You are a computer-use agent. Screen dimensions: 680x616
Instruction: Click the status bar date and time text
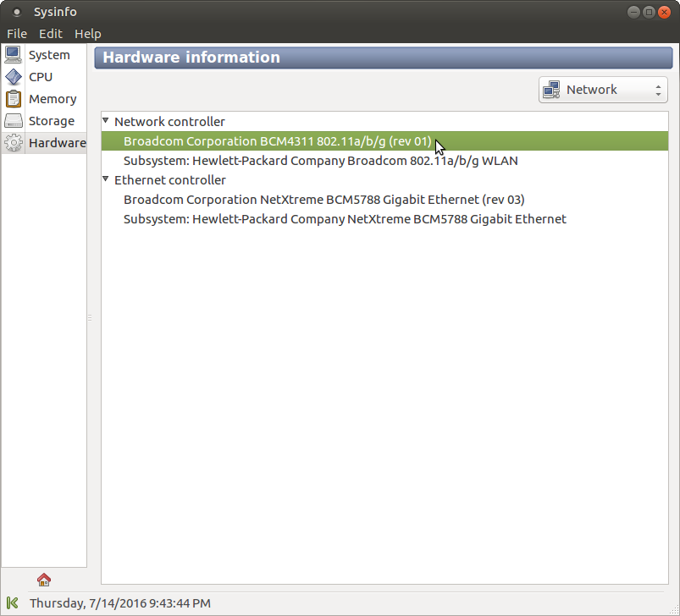[x=120, y=603]
